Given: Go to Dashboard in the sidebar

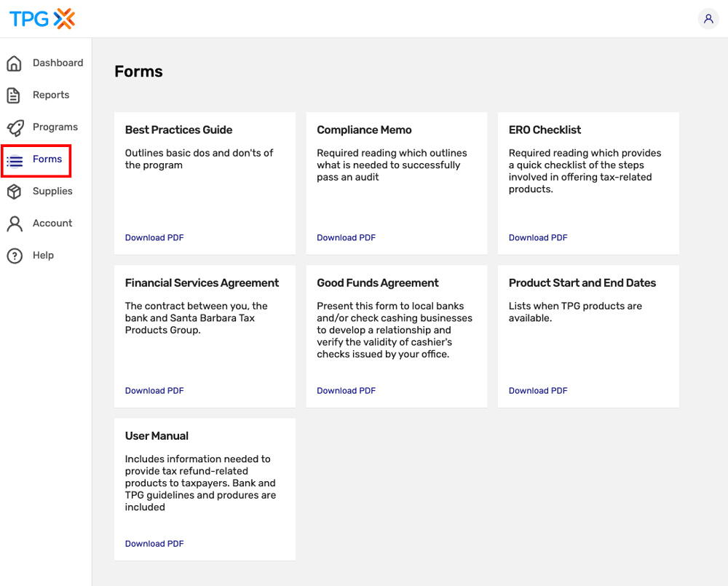Looking at the screenshot, I should pyautogui.click(x=58, y=63).
